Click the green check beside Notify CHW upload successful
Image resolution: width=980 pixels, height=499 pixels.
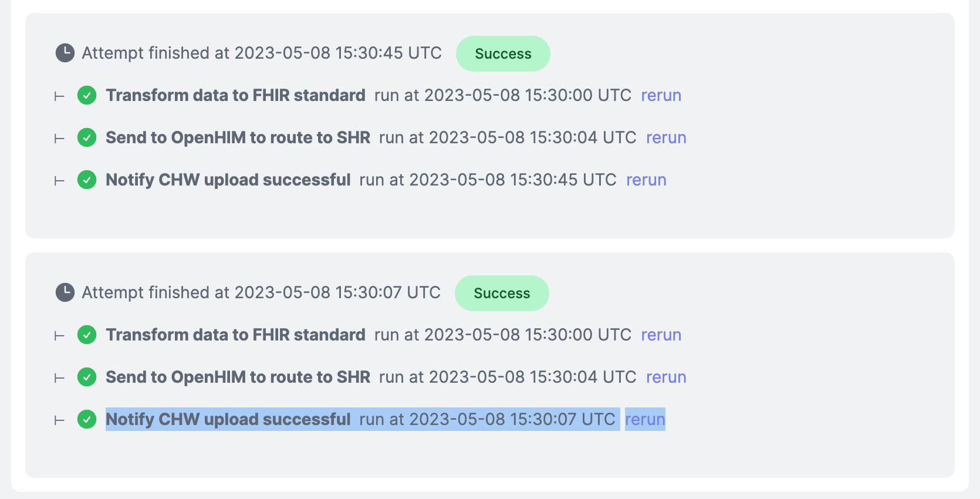[x=86, y=180]
